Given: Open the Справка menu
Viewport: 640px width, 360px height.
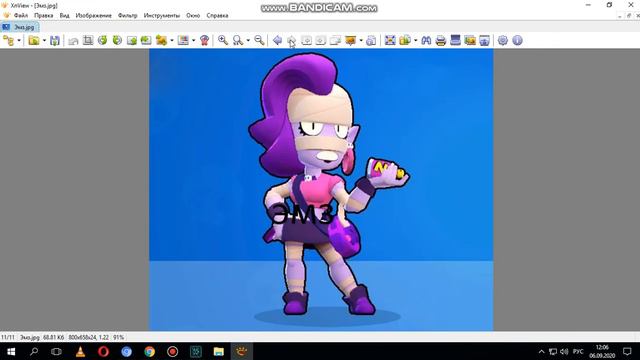Looking at the screenshot, I should (217, 16).
